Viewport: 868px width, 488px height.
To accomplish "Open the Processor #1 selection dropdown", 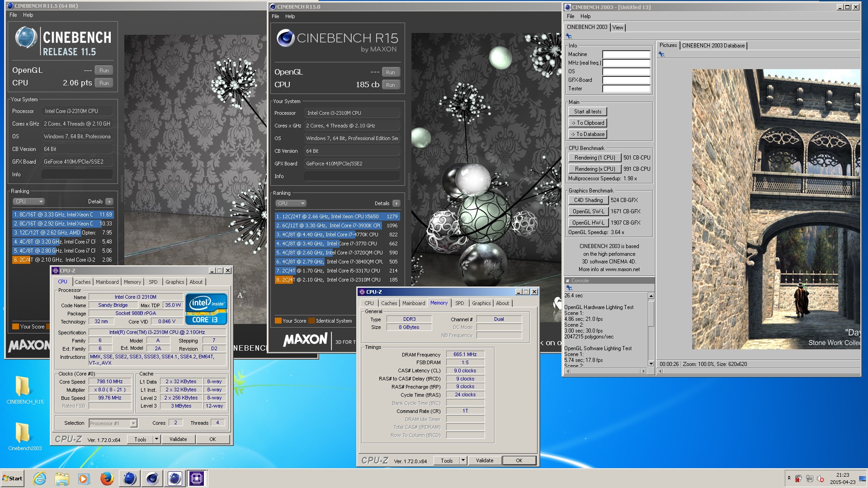I will coord(113,423).
